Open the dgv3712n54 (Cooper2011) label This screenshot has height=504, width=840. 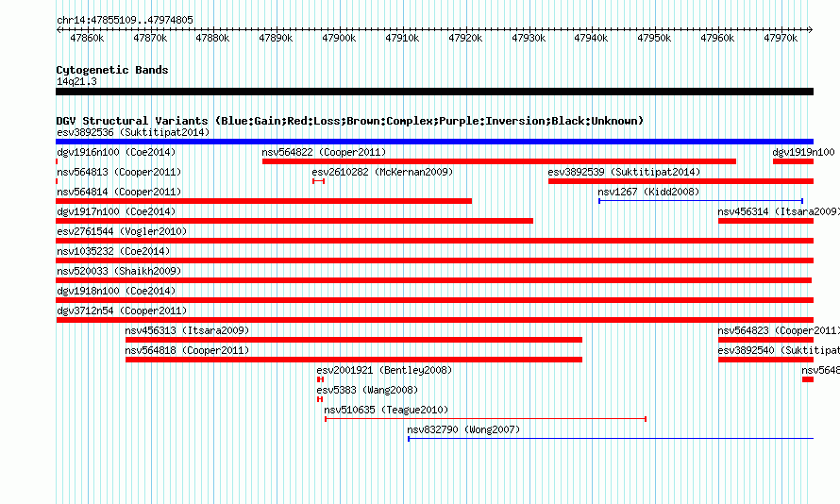(122, 311)
